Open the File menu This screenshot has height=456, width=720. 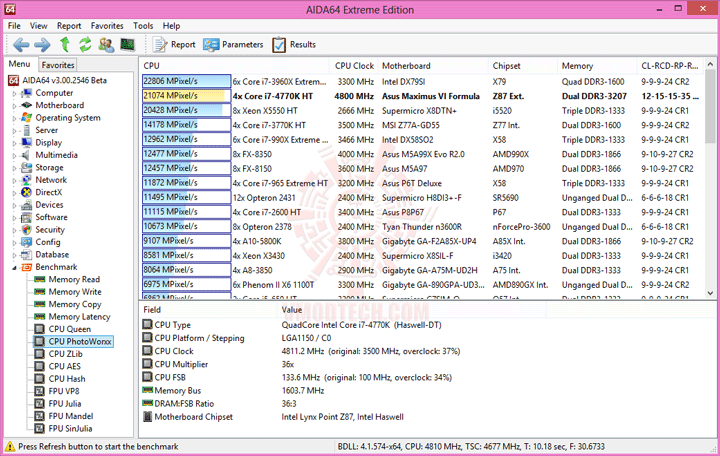click(x=14, y=26)
